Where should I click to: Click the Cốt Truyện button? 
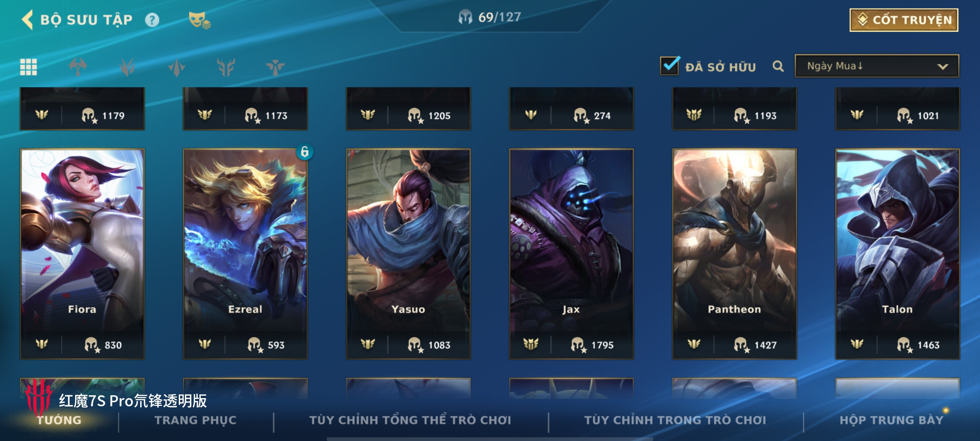pos(904,20)
